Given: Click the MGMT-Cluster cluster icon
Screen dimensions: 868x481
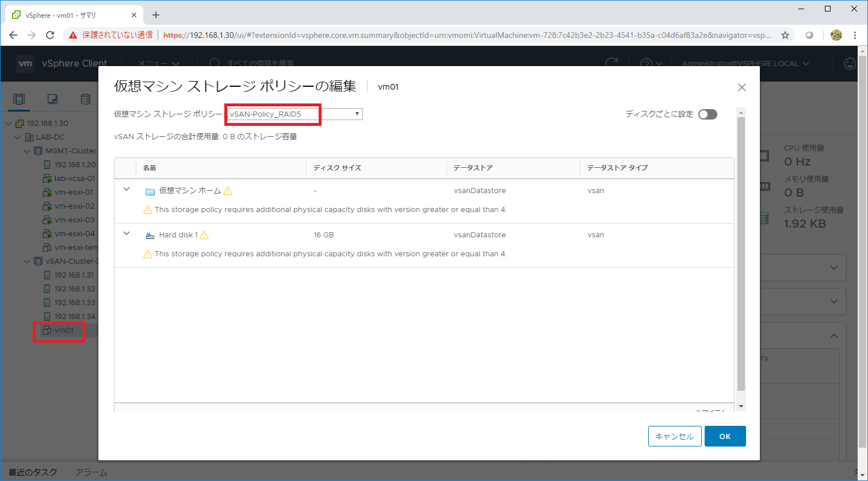Looking at the screenshot, I should 39,151.
